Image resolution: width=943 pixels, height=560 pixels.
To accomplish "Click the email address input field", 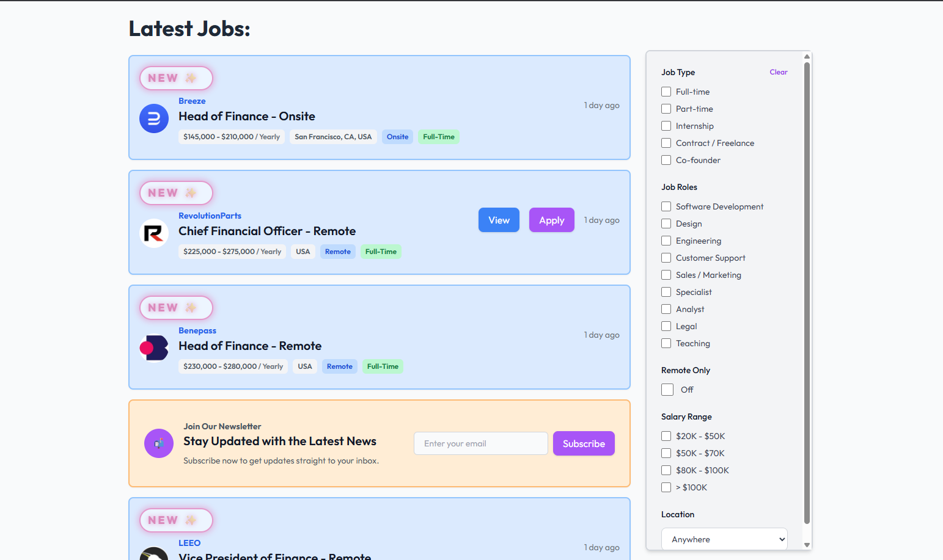I will [480, 443].
